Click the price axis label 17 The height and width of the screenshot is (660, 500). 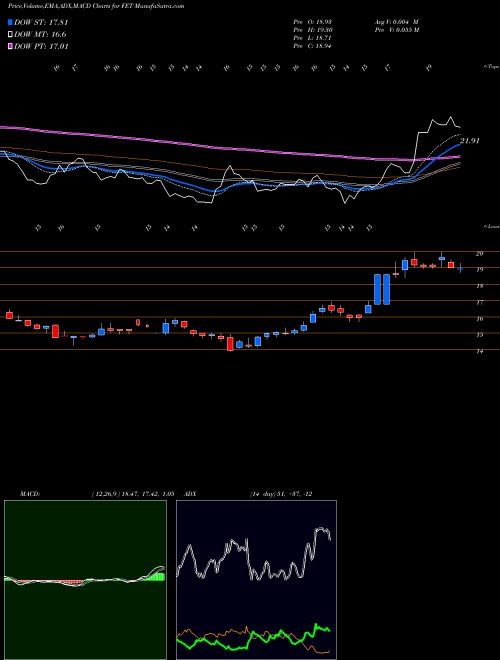click(x=479, y=303)
